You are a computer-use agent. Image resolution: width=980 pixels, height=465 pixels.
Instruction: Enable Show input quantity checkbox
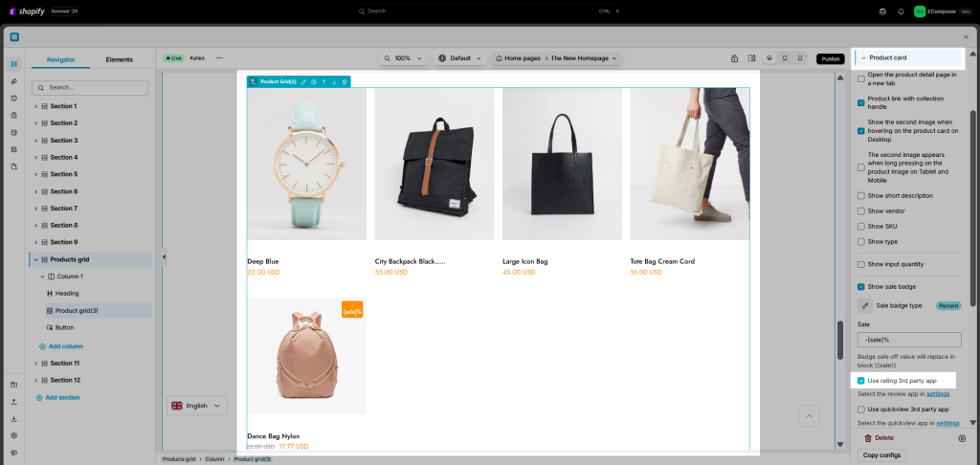(x=861, y=264)
